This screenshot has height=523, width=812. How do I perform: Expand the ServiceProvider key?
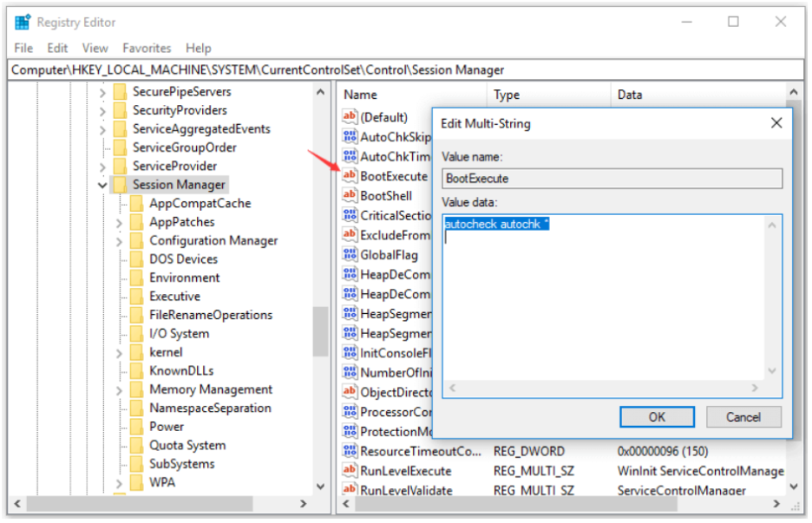(102, 167)
